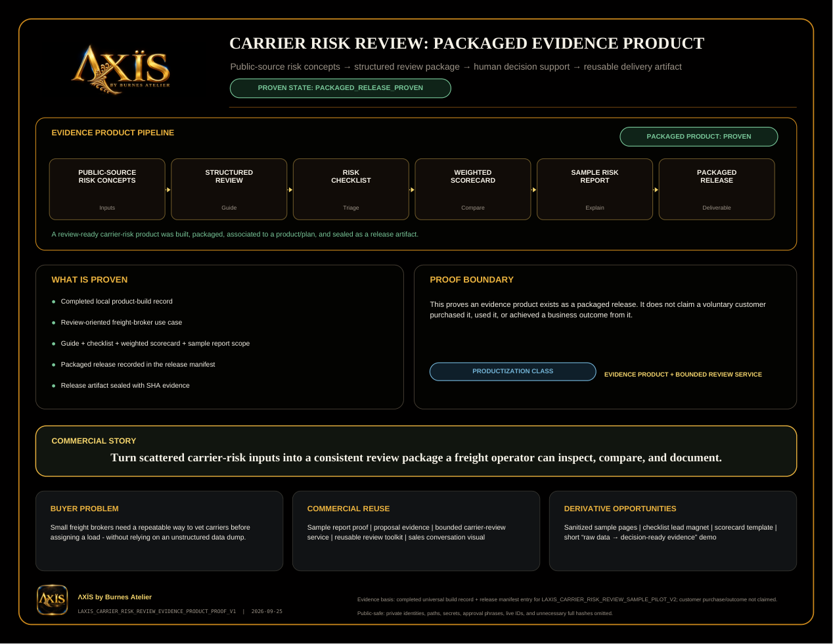Click the WHAT IS PROVEN heading
The width and height of the screenshot is (833, 644).
click(x=89, y=280)
